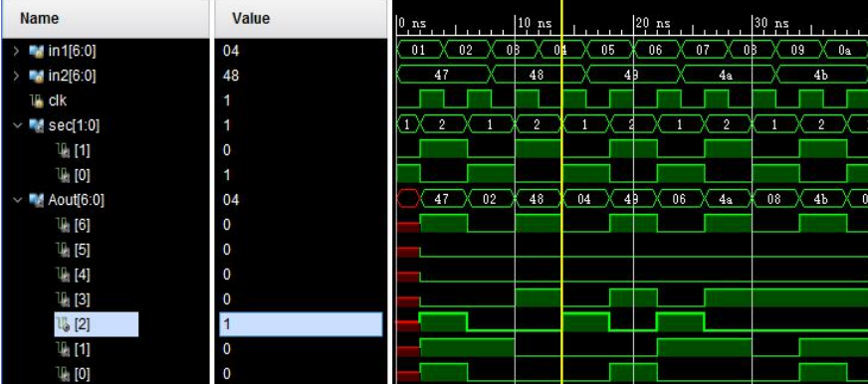
Task: Click the sec[1:0] bus icon
Action: tap(36, 125)
